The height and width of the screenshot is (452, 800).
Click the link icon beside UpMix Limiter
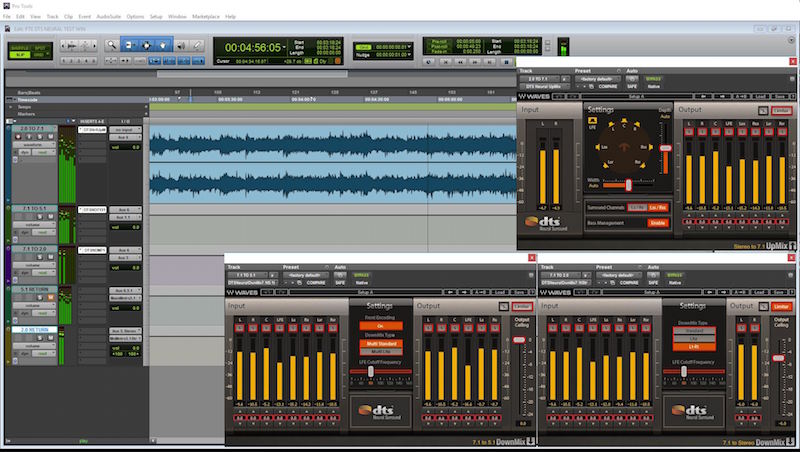763,111
